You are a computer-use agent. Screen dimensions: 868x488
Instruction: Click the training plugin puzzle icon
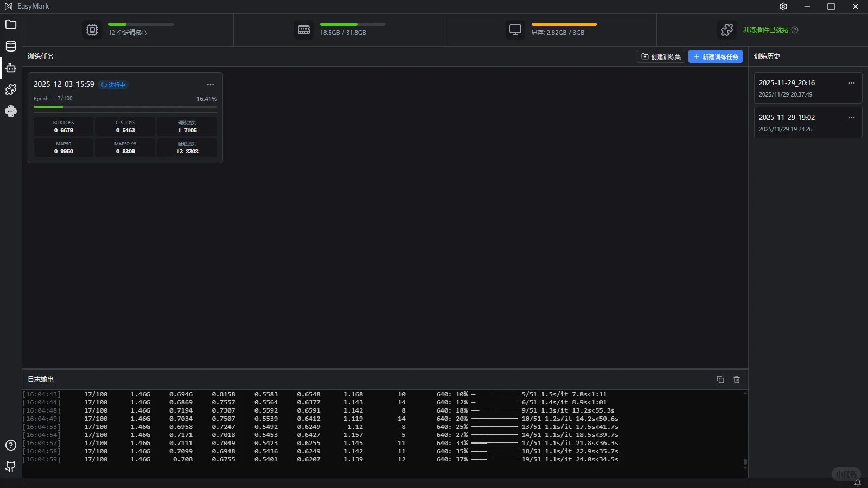pos(727,29)
